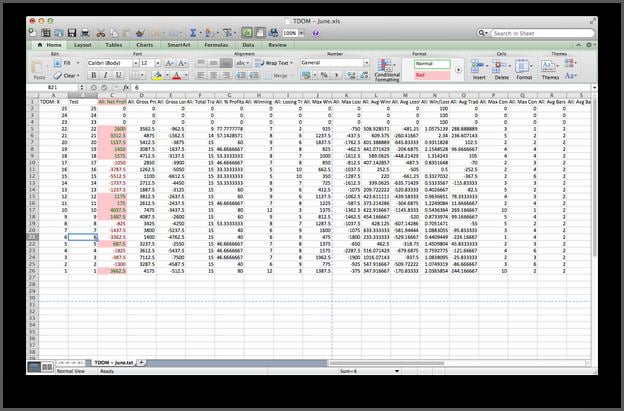This screenshot has height=411, width=624.
Task: Click the Increase indent icon
Action: [254, 75]
